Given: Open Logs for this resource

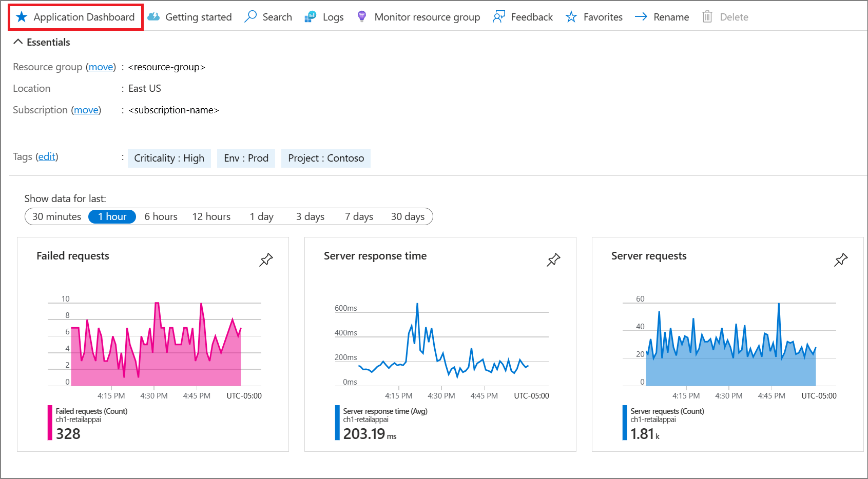Looking at the screenshot, I should click(324, 16).
